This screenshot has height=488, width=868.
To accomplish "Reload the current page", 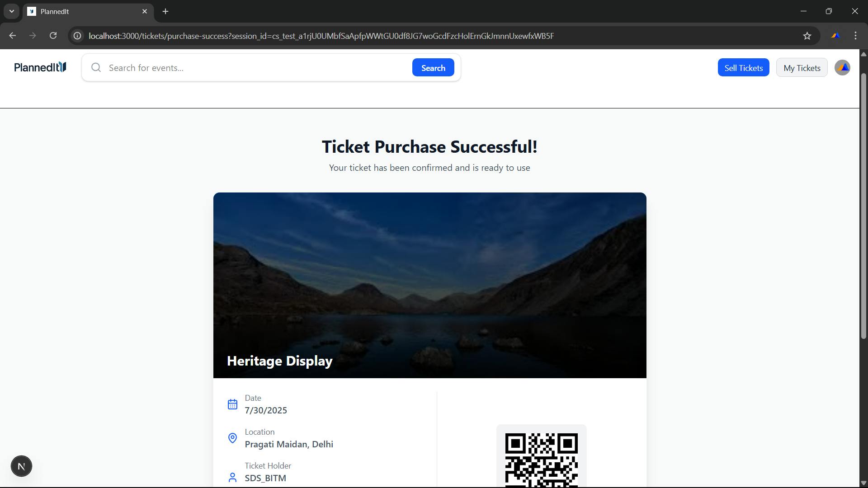I will point(53,36).
